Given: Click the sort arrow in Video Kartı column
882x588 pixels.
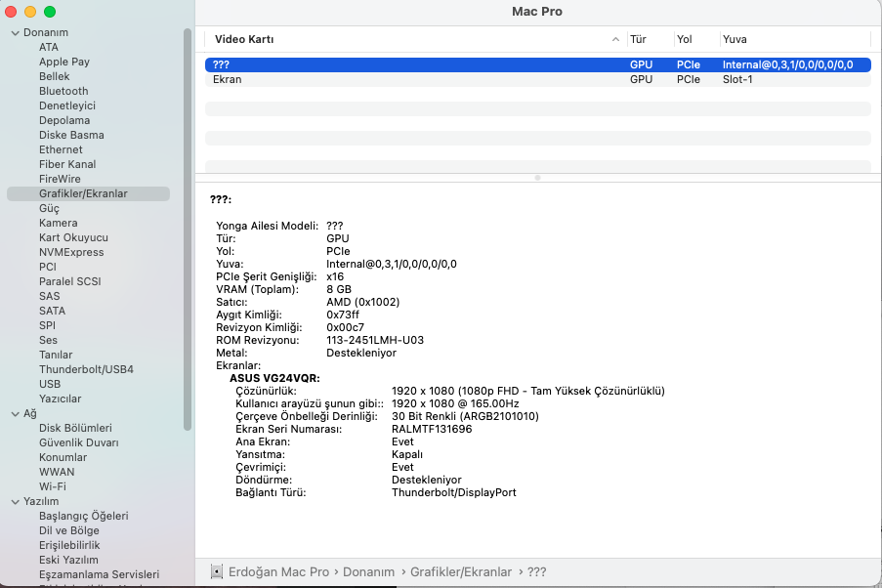Looking at the screenshot, I should coord(615,40).
